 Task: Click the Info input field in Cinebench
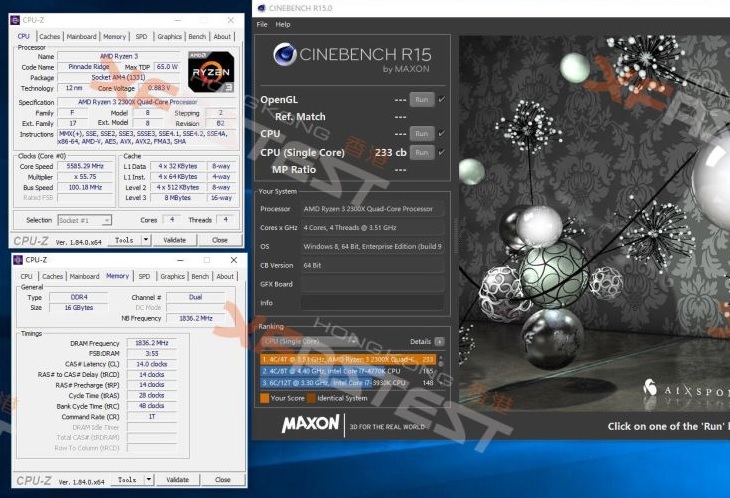click(372, 303)
